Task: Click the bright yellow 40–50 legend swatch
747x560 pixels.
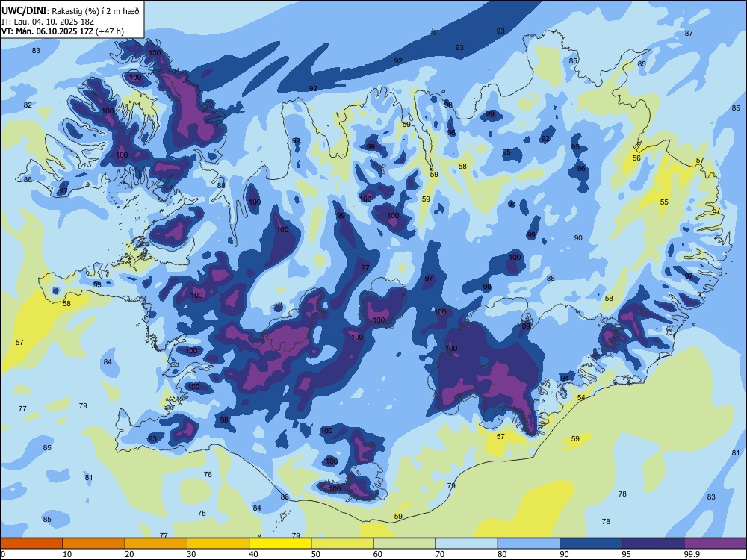Action: click(280, 544)
